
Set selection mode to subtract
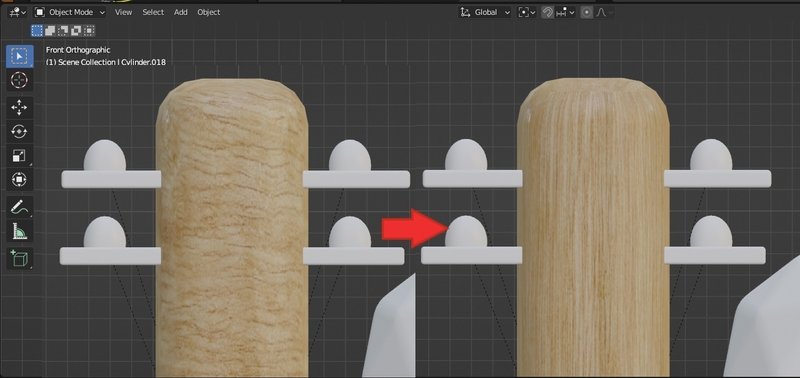pyautogui.click(x=63, y=31)
